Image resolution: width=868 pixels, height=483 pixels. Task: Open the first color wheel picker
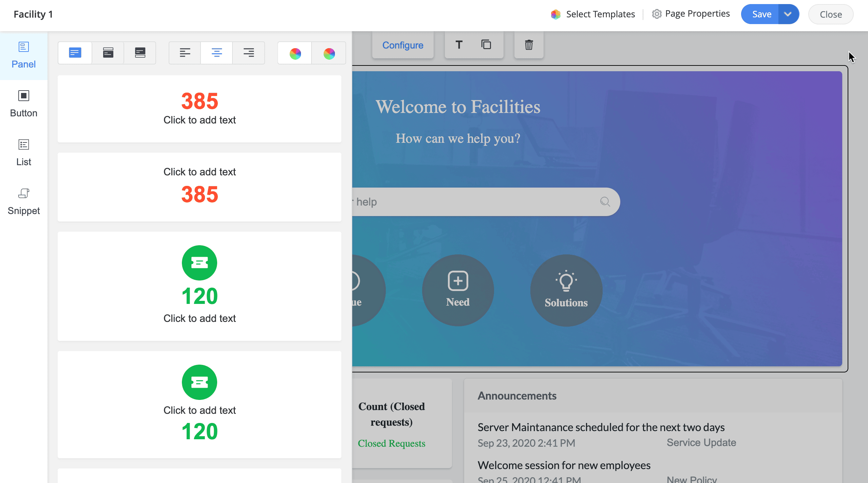[x=295, y=53]
